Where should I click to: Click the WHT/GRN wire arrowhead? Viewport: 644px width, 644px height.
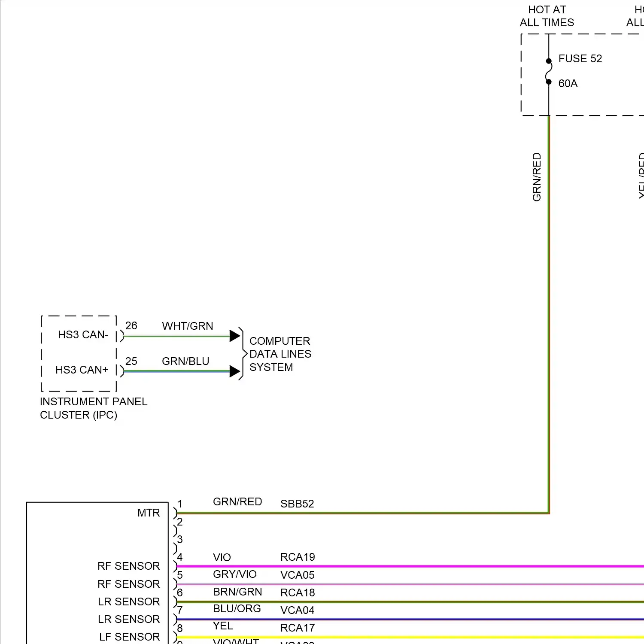(234, 336)
